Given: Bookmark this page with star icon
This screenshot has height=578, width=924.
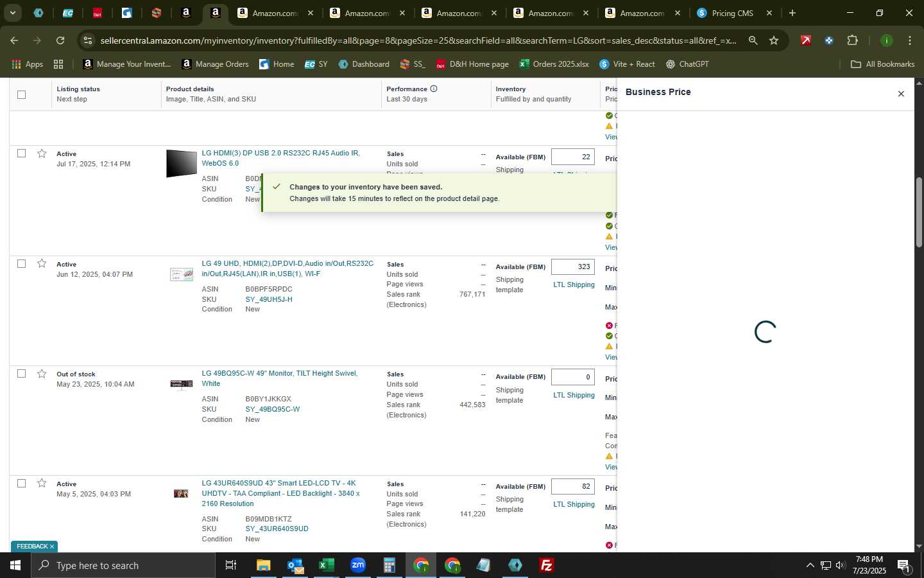Looking at the screenshot, I should (x=774, y=40).
